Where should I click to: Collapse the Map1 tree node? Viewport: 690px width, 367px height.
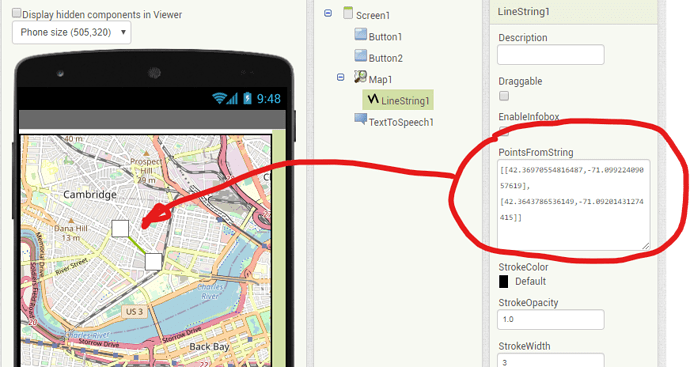click(340, 77)
